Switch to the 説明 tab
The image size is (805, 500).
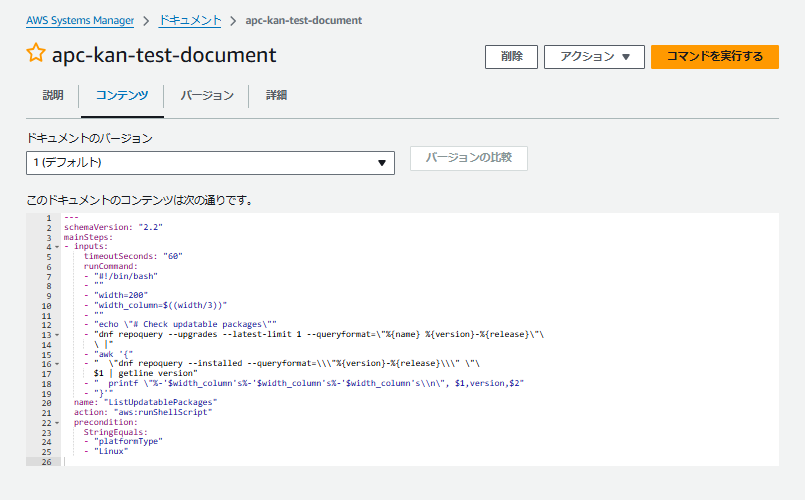point(53,95)
